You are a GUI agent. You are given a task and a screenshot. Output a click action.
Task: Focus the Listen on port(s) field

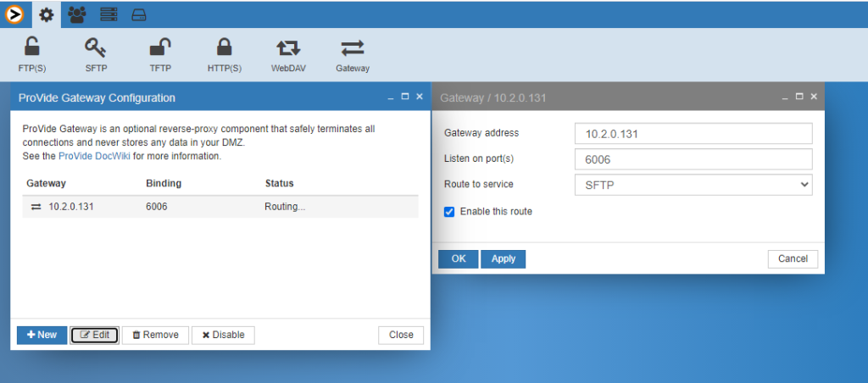pos(693,159)
